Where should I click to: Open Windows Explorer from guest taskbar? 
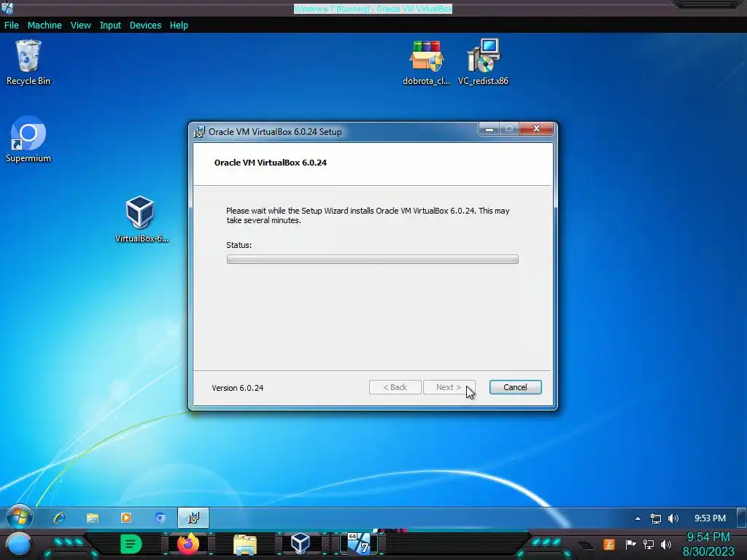coord(93,518)
